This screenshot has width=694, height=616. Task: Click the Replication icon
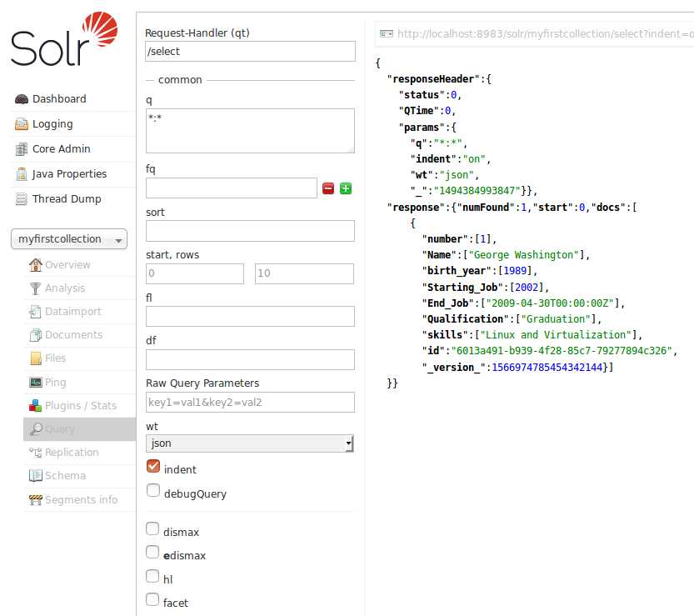35,453
